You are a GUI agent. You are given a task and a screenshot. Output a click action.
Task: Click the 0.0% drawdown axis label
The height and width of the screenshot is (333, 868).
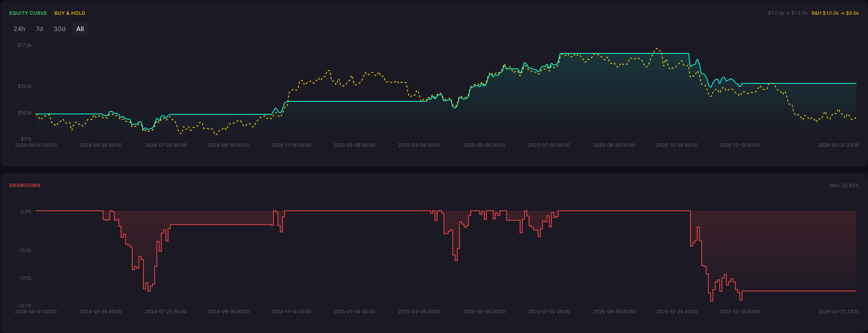tap(26, 212)
